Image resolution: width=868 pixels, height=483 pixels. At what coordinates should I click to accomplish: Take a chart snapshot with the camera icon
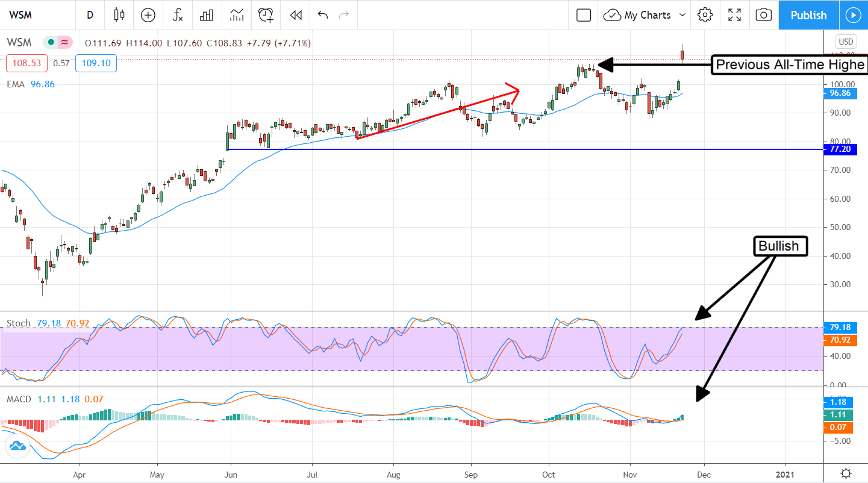tap(763, 15)
